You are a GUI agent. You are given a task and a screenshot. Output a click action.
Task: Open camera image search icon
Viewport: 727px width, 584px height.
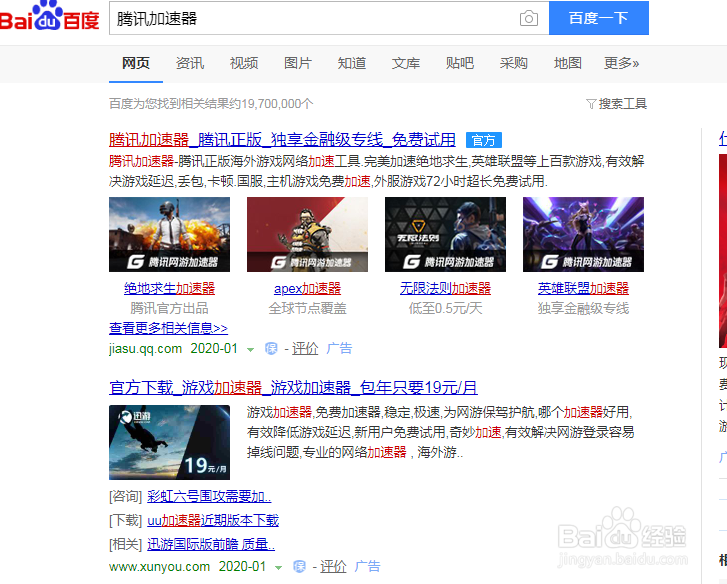click(529, 19)
